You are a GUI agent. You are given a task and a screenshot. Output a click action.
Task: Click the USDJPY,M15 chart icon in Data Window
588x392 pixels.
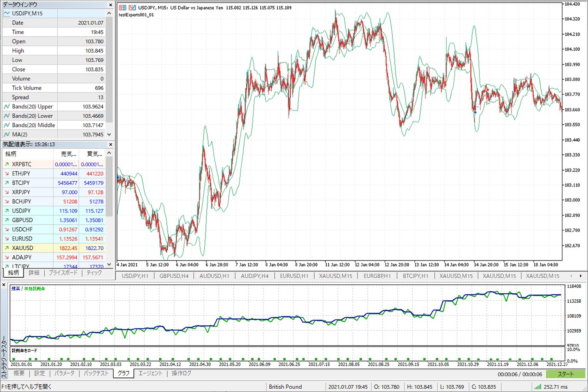click(7, 14)
